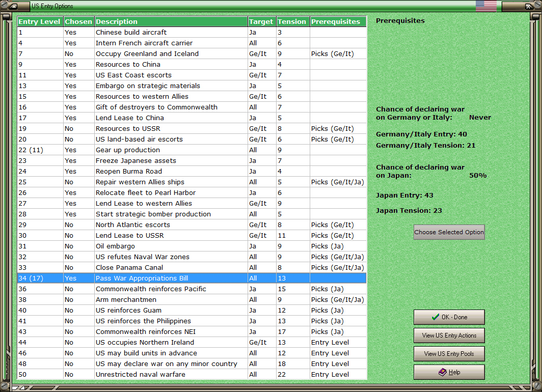The height and width of the screenshot is (392, 542).
Task: Click highlighted Pass War Appropriations Bill row
Action: 192,278
